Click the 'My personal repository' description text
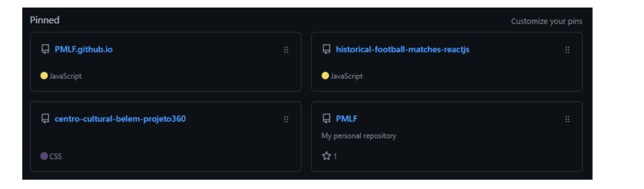Image resolution: width=644 pixels, height=189 pixels. tap(359, 136)
